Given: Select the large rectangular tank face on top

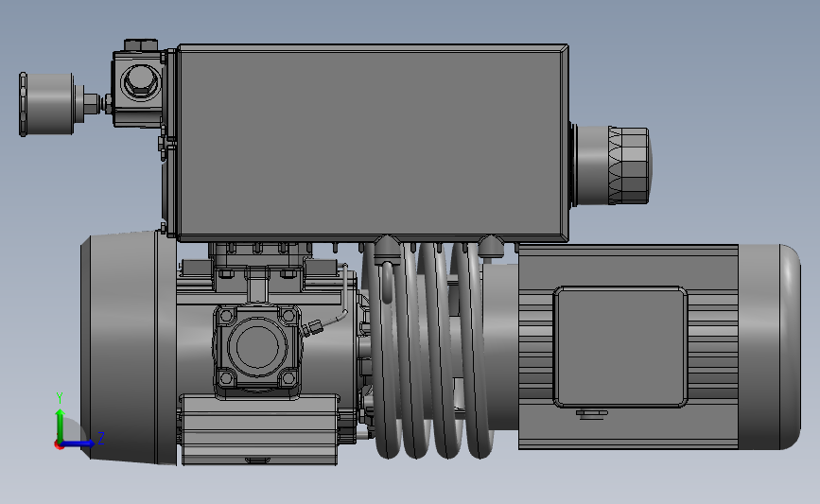Looking at the screenshot, I should [x=373, y=142].
